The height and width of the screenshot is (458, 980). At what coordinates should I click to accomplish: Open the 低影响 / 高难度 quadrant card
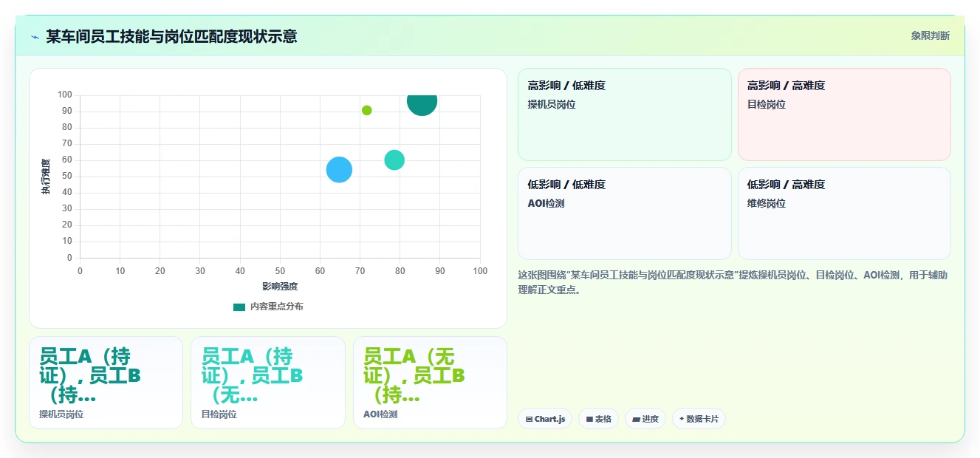point(844,213)
